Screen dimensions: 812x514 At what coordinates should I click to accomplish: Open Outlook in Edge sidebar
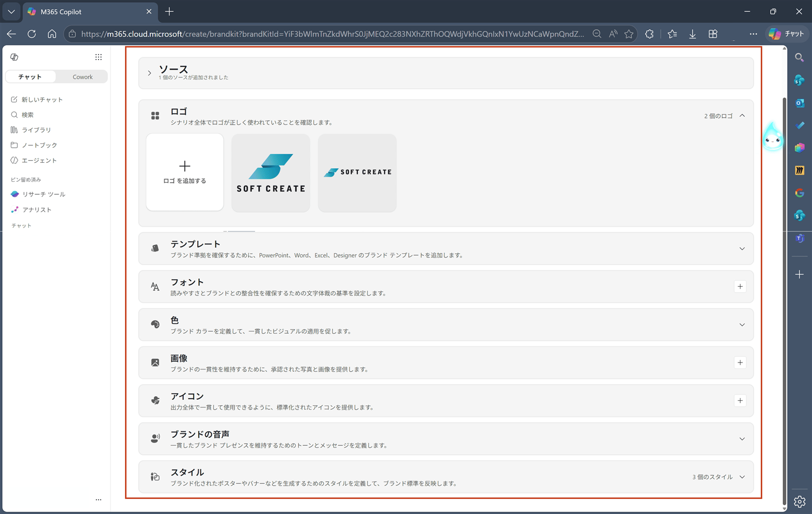coord(800,103)
